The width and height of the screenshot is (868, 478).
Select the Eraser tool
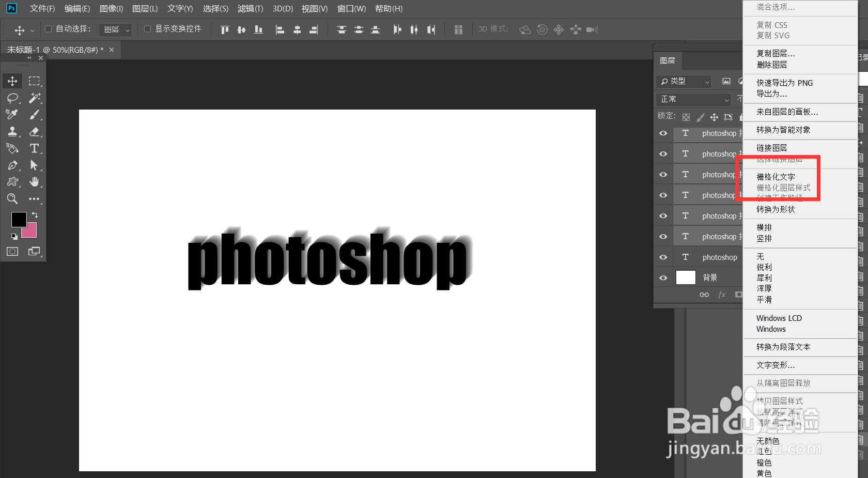34,132
